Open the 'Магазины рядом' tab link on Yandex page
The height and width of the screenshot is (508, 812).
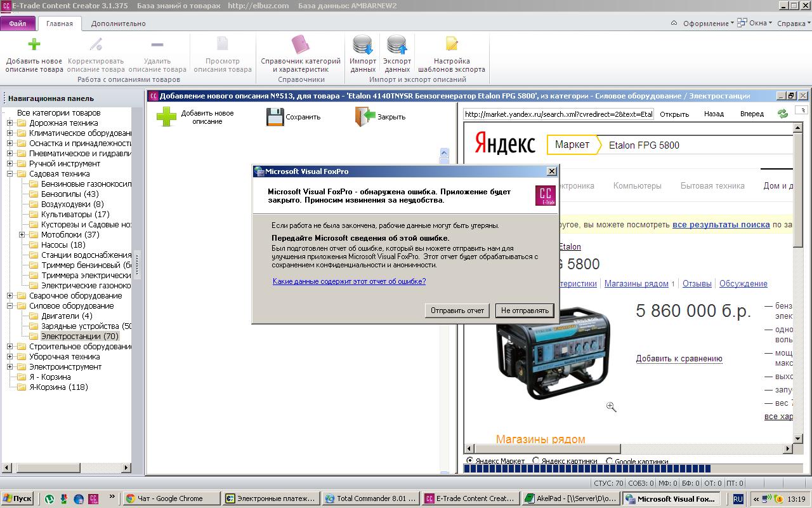(636, 284)
